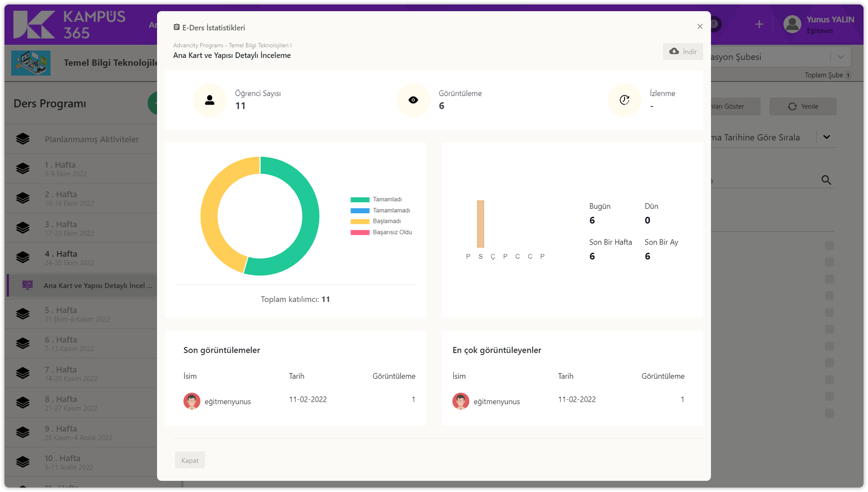Click eğitmenyunus avatar in Son görüntülemeler
Image resolution: width=868 pixels, height=492 pixels.
[x=192, y=401]
